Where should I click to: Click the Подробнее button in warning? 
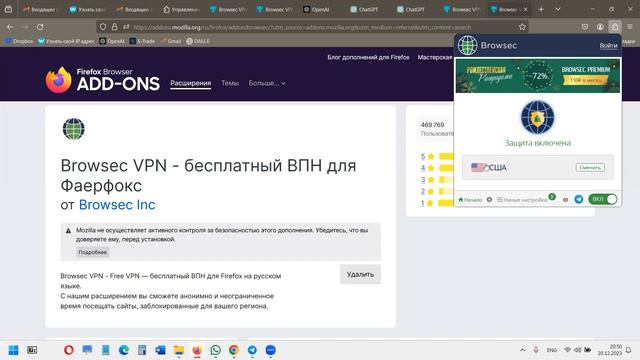pyautogui.click(x=93, y=252)
